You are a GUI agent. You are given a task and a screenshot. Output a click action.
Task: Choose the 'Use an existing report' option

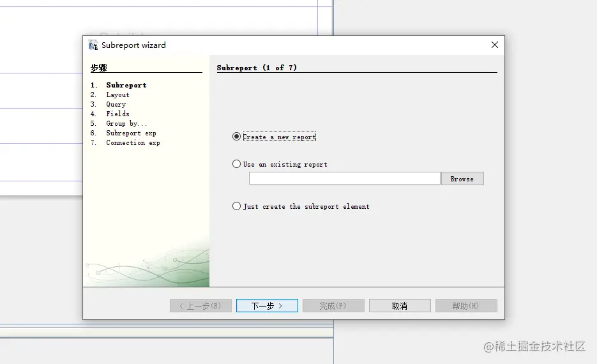(x=236, y=164)
